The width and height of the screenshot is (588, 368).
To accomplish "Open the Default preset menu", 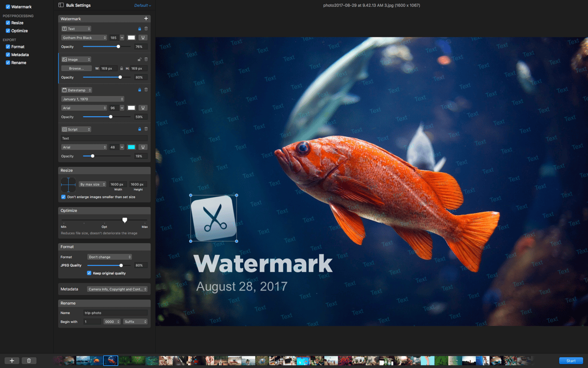I will pyautogui.click(x=142, y=5).
